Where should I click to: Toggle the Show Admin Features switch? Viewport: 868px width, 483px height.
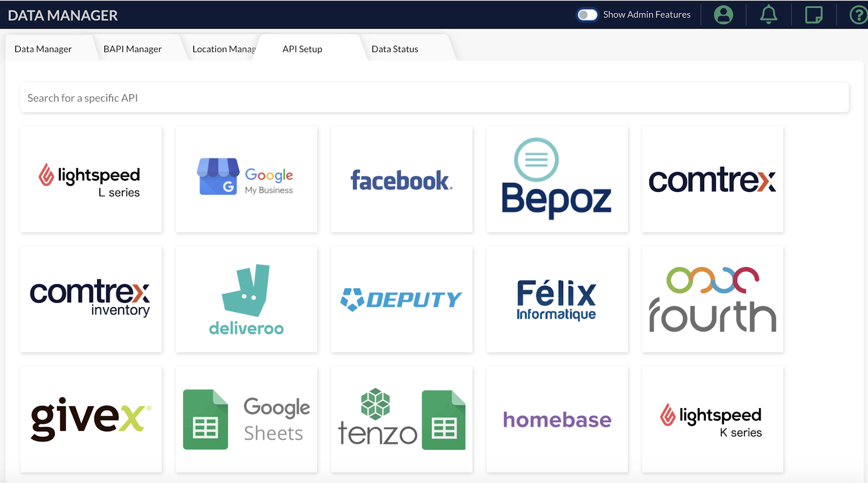pos(587,15)
